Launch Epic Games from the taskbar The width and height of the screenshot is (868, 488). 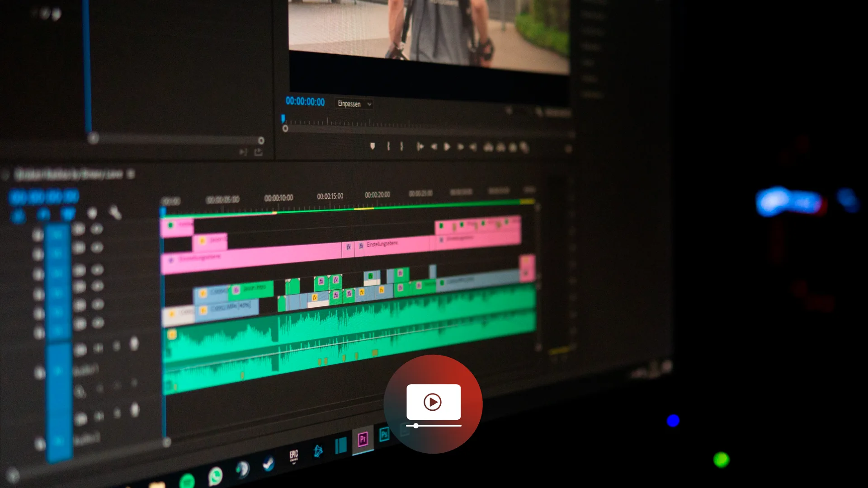[294, 455]
